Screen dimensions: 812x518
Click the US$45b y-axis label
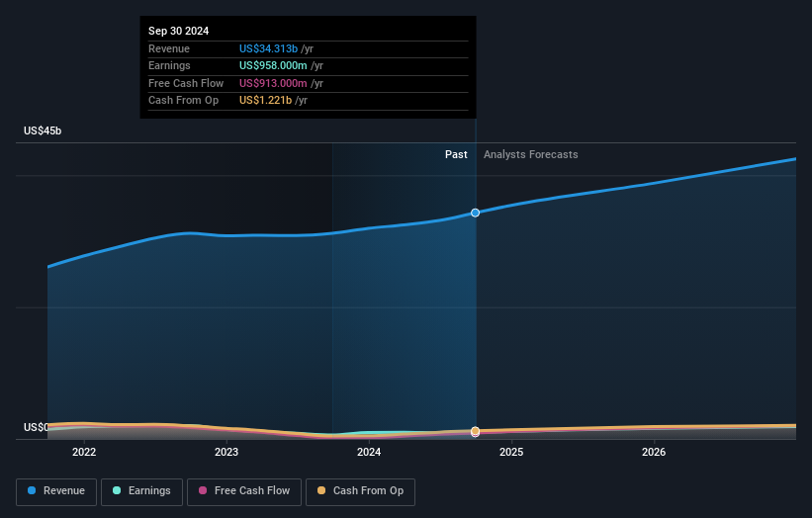click(43, 130)
